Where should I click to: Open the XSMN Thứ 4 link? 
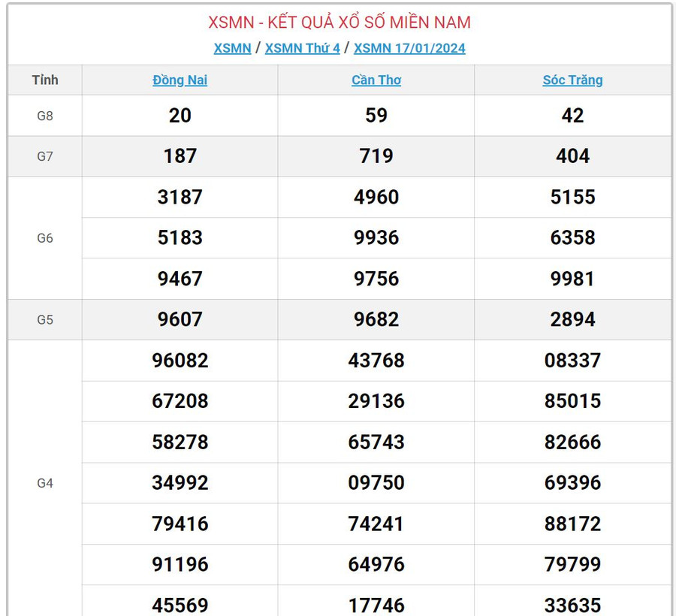point(302,48)
